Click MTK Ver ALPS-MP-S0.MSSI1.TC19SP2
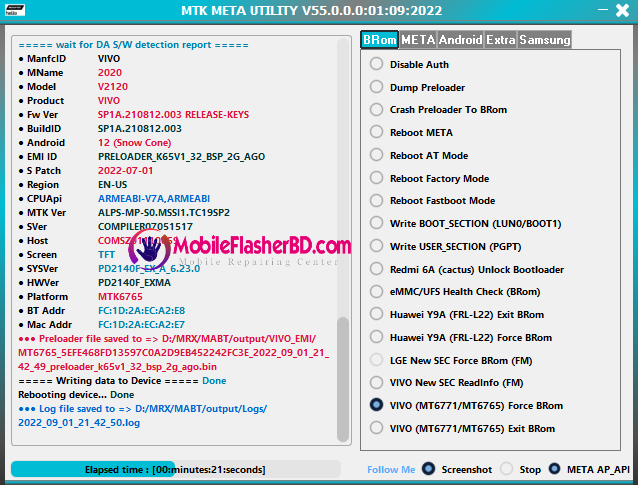 pos(164,213)
